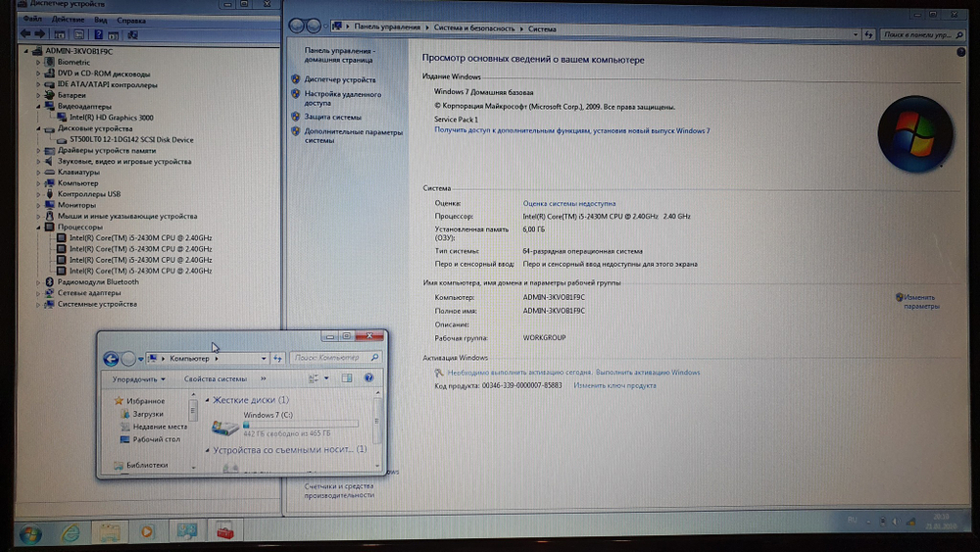Select the Windows 7 (C:) drive
The height and width of the screenshot is (552, 980).
point(284,424)
